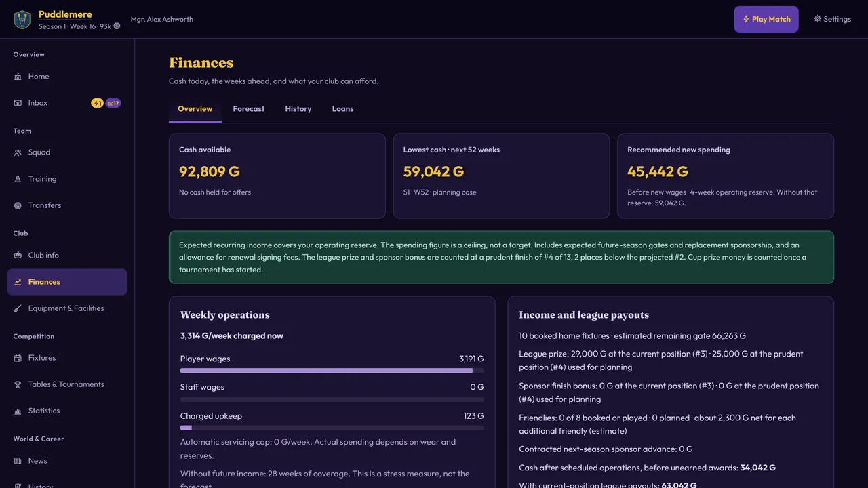Click the Puddlemere club crest icon

click(x=22, y=20)
